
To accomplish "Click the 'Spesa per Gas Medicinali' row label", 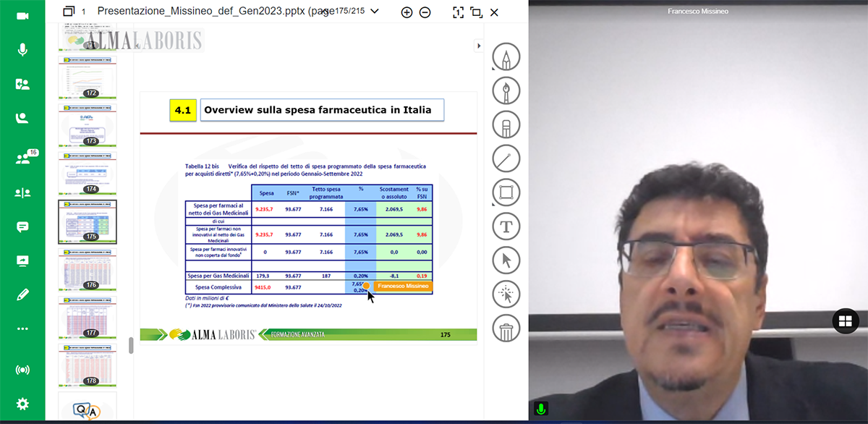I will click(x=218, y=276).
